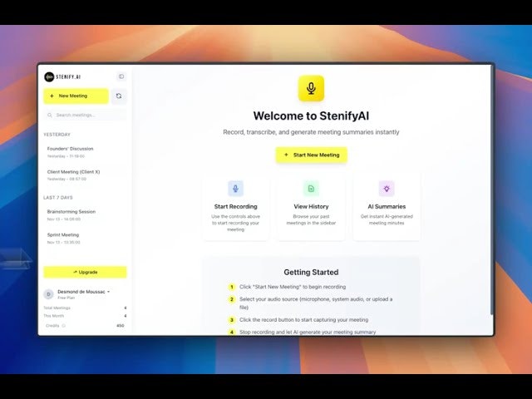Click the This Month stat label

(53, 316)
